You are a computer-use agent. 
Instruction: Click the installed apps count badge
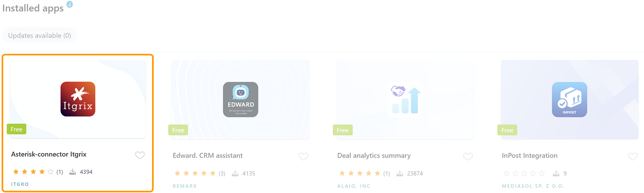pyautogui.click(x=70, y=5)
